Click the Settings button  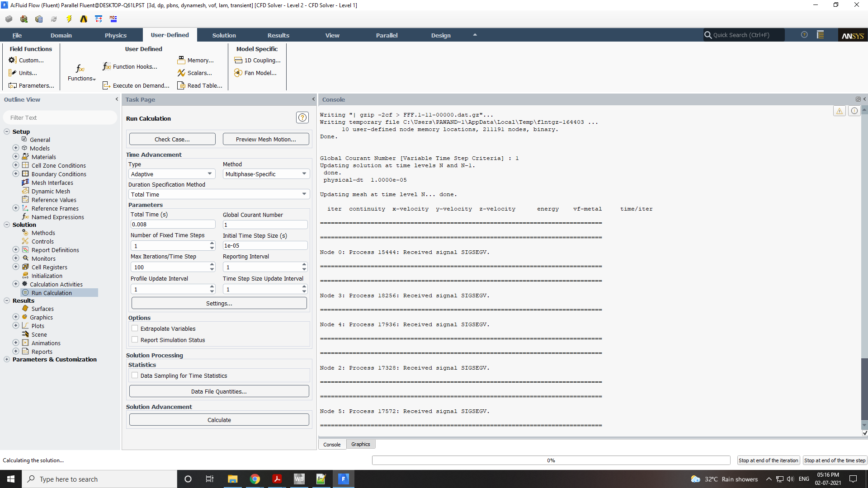point(219,303)
